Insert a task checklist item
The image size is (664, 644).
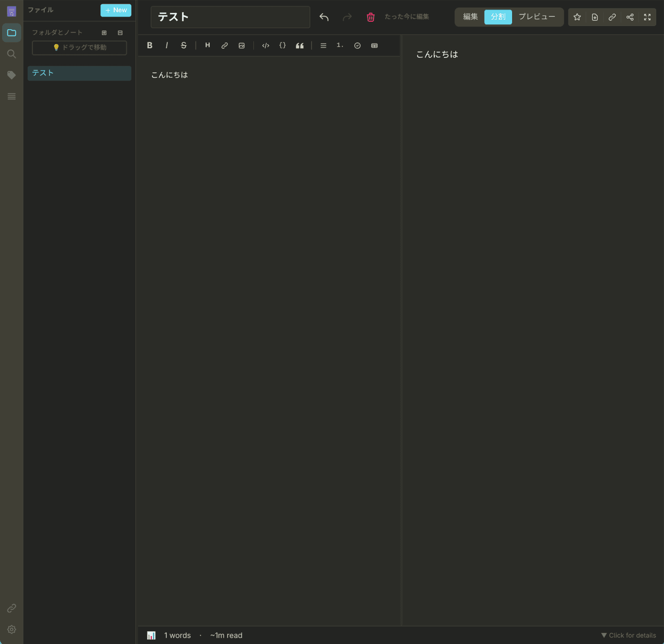(357, 46)
